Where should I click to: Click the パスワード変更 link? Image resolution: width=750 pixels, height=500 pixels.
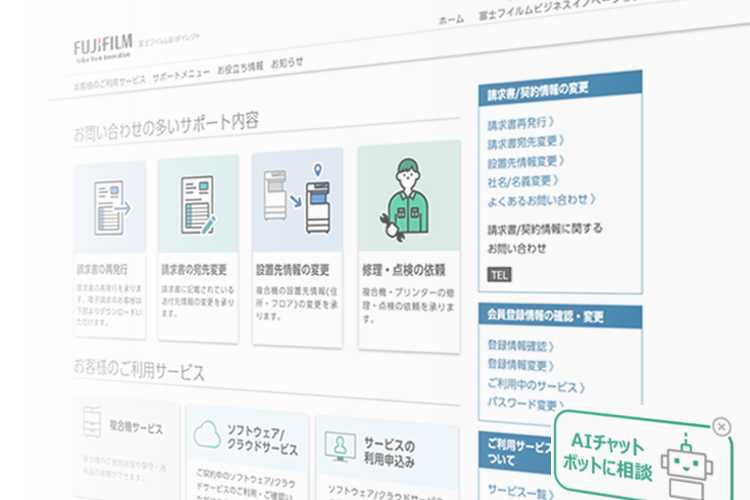pos(524,406)
